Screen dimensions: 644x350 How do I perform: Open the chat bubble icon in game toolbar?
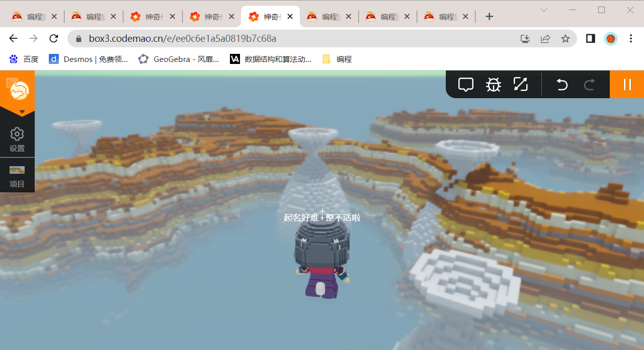(x=466, y=85)
